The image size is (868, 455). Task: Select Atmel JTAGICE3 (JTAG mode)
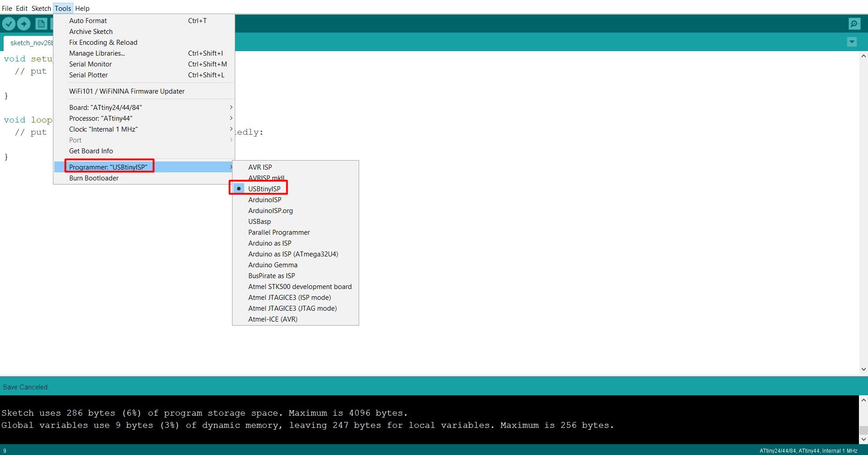pyautogui.click(x=295, y=308)
